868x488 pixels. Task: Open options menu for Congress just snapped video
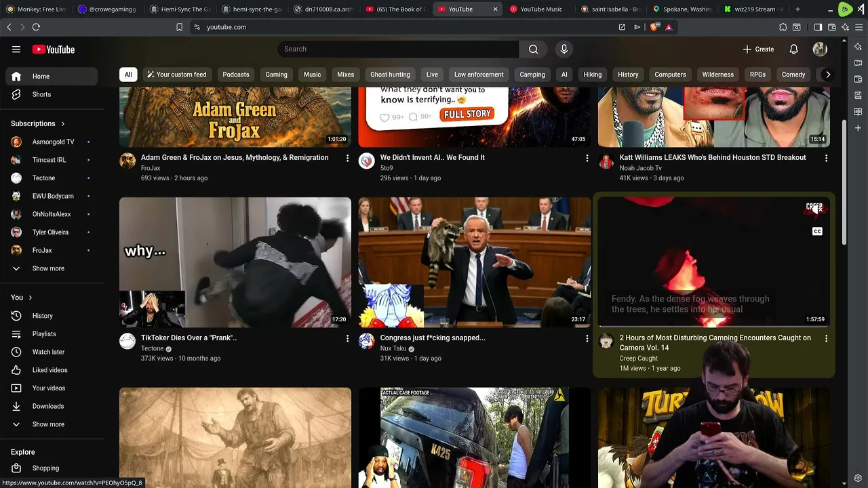coord(587,338)
